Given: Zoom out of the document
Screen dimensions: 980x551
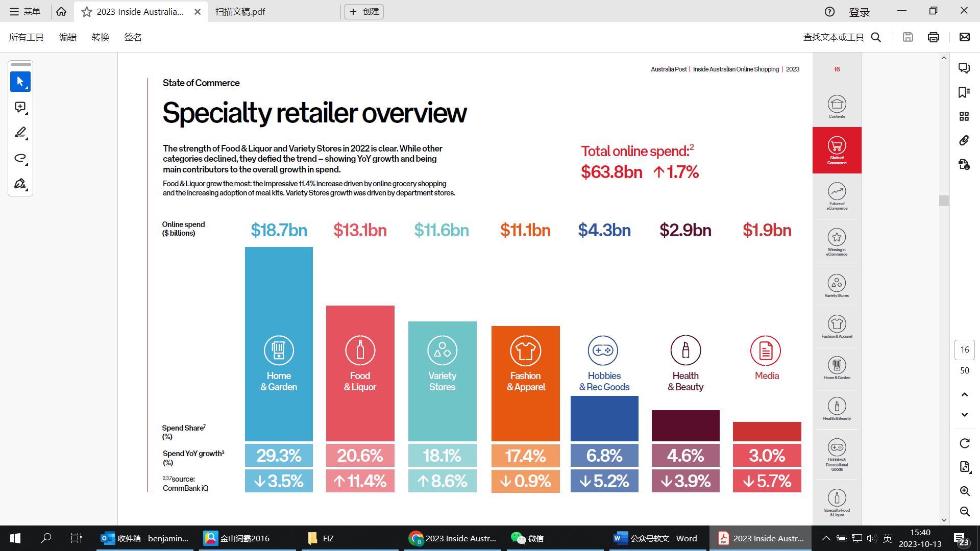Looking at the screenshot, I should click(965, 511).
